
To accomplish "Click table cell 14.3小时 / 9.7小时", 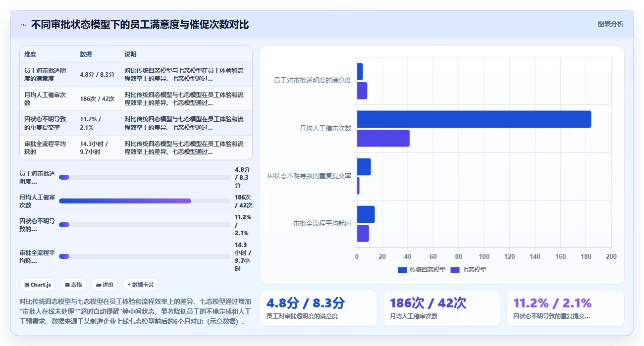I will (94, 148).
